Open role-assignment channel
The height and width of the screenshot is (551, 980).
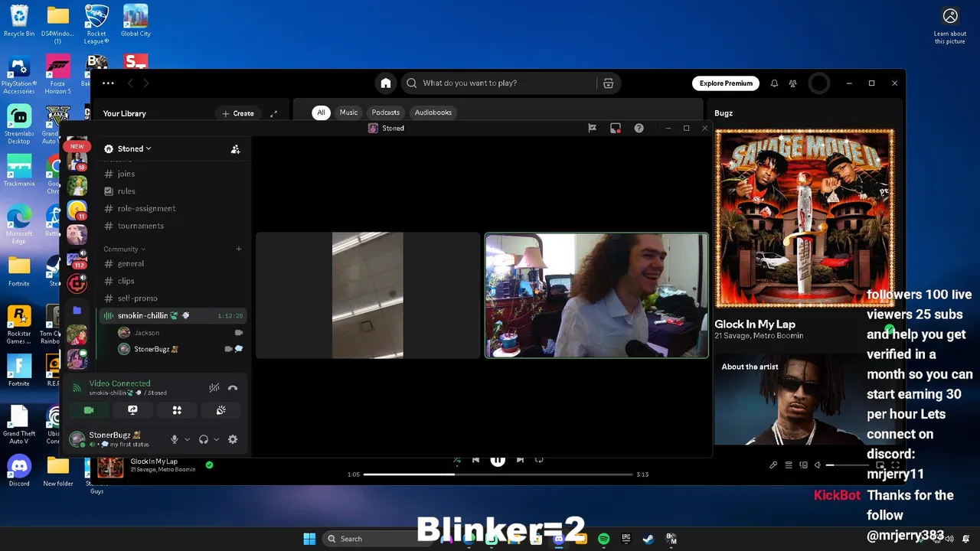[x=172, y=208]
